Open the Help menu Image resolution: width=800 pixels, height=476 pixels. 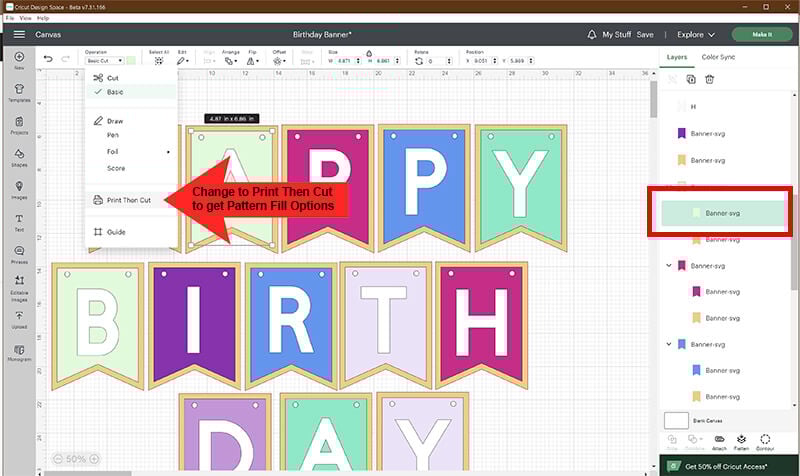point(43,18)
